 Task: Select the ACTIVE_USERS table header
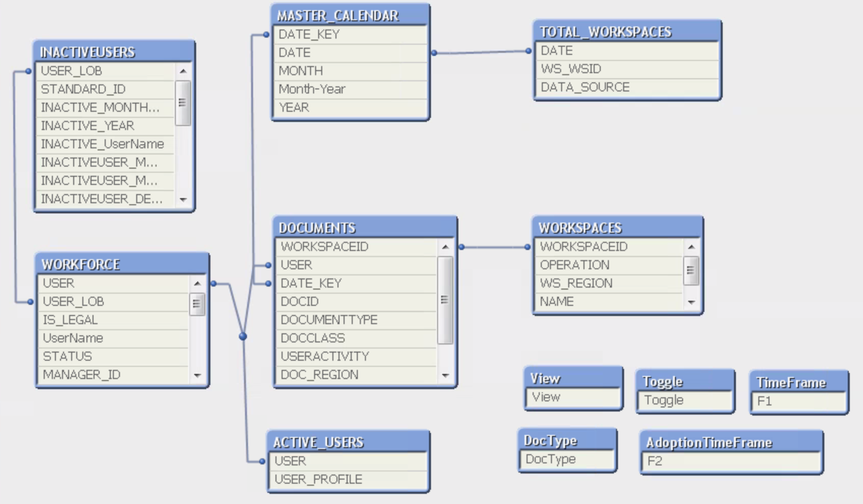(x=349, y=442)
